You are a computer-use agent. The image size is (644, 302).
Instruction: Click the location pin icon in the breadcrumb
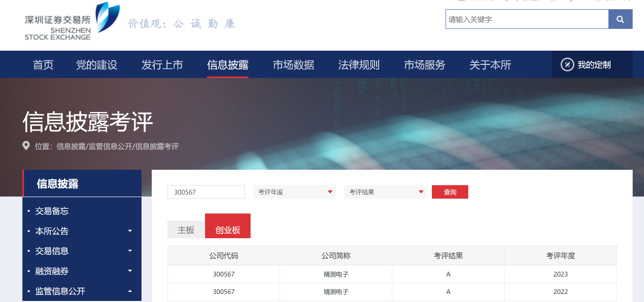coord(26,145)
